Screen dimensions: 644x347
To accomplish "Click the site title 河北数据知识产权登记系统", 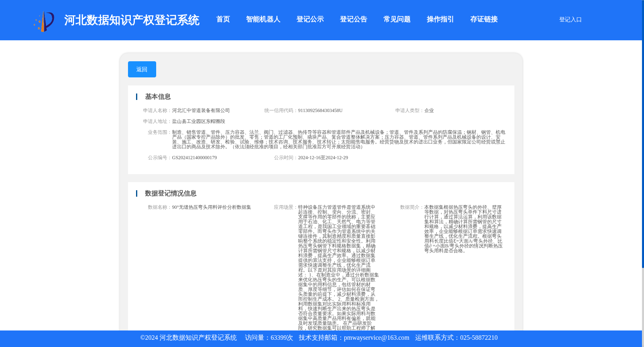I will coord(132,20).
